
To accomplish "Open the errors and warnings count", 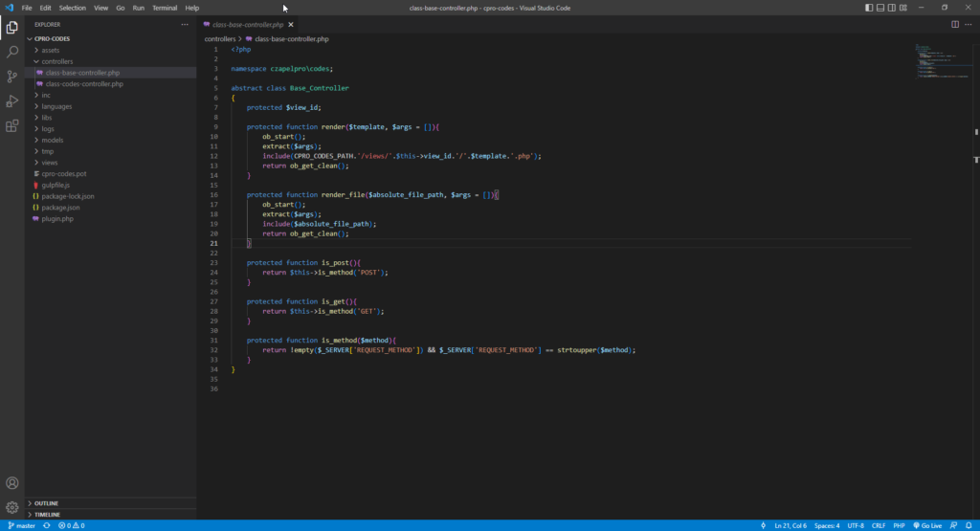I will click(x=71, y=525).
